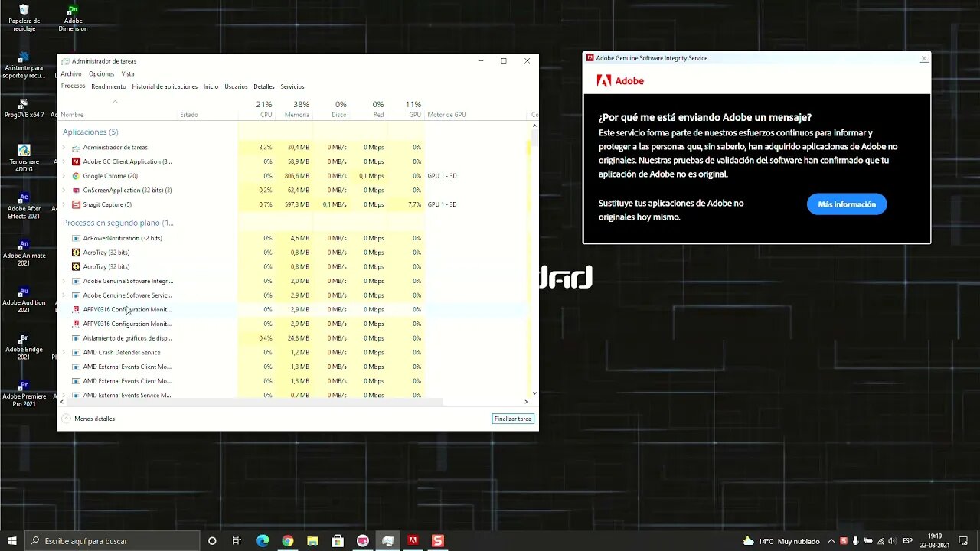Select Adobe Audition 2021 desktop icon

coord(24,300)
